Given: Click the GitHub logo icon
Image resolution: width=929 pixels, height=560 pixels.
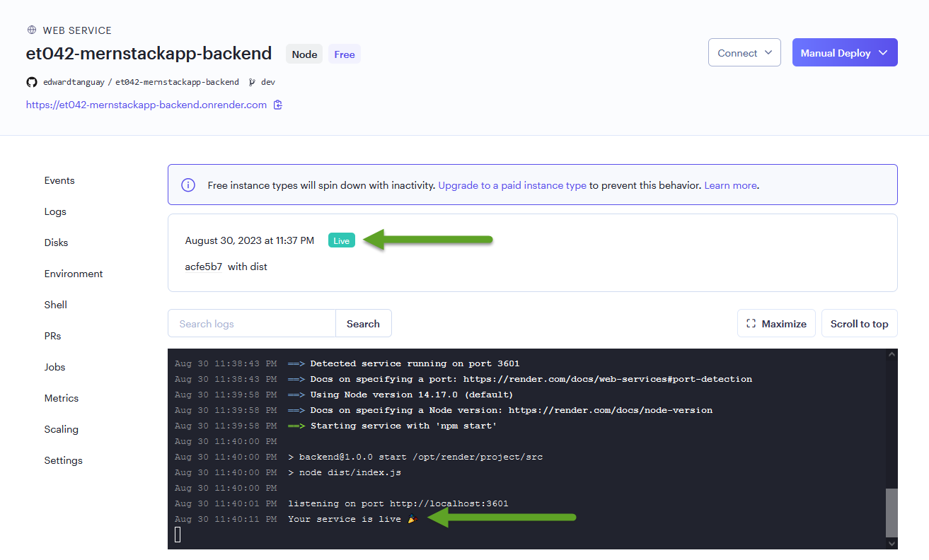Looking at the screenshot, I should (x=31, y=82).
